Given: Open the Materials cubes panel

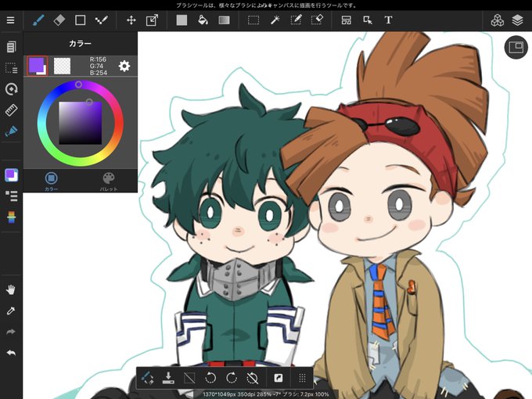Looking at the screenshot, I should pyautogui.click(x=497, y=20).
